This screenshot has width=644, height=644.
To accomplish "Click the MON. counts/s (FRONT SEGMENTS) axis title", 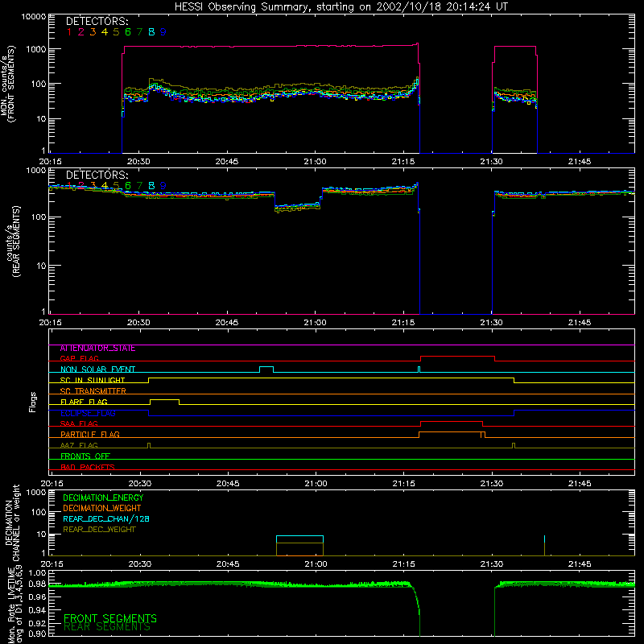I will tap(8, 84).
